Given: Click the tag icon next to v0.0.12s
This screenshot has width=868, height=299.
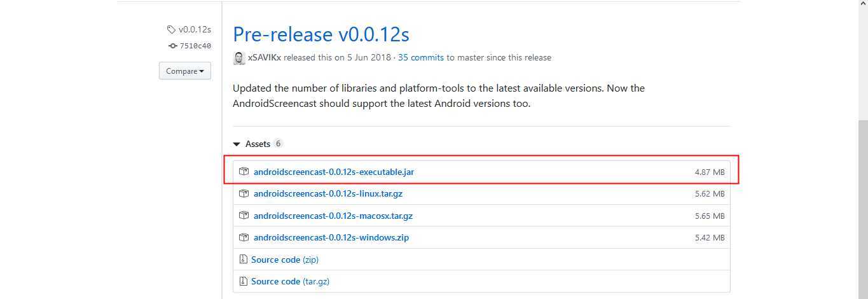Looking at the screenshot, I should (x=171, y=29).
